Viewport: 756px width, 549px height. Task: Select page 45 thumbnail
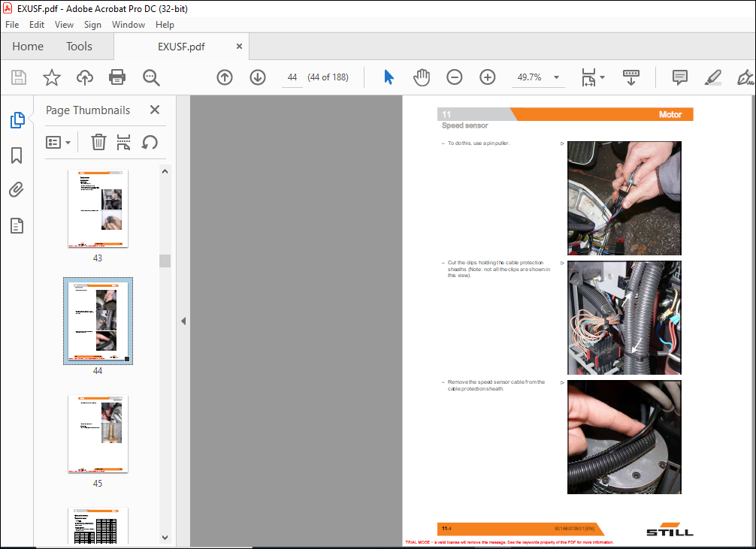(98, 434)
